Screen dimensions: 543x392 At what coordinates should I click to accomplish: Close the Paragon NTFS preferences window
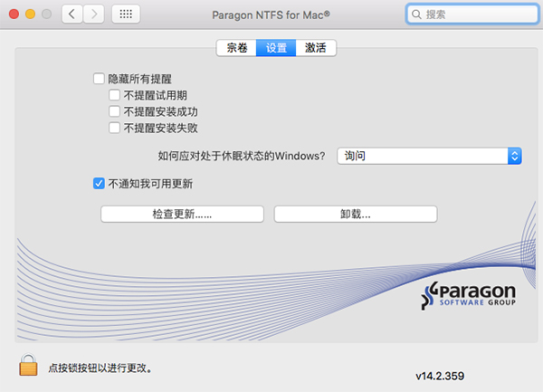click(x=12, y=14)
